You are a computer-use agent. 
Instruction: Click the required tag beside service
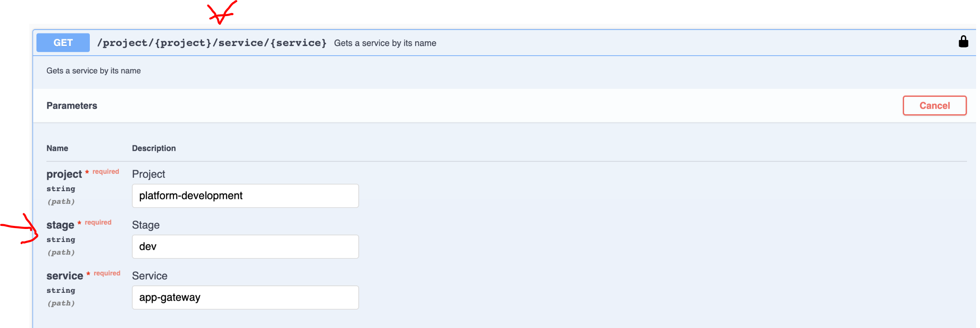tap(107, 273)
